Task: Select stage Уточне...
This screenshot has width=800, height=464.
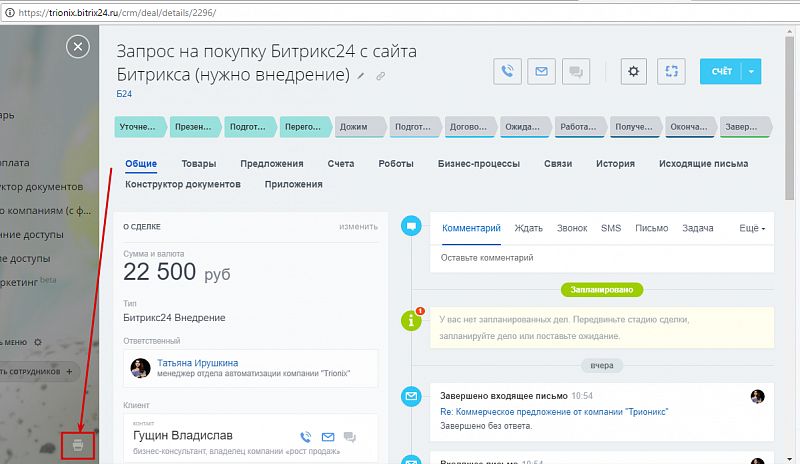Action: 140,127
